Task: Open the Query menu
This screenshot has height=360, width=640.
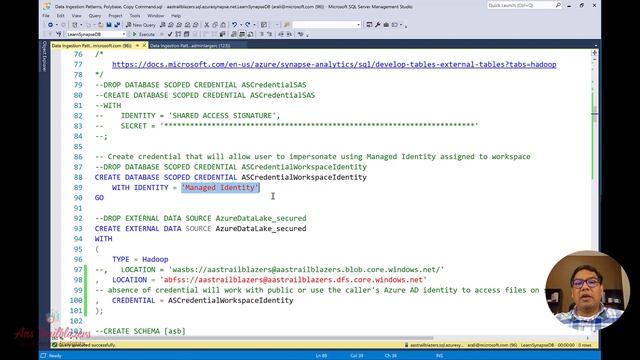Action: click(x=95, y=16)
